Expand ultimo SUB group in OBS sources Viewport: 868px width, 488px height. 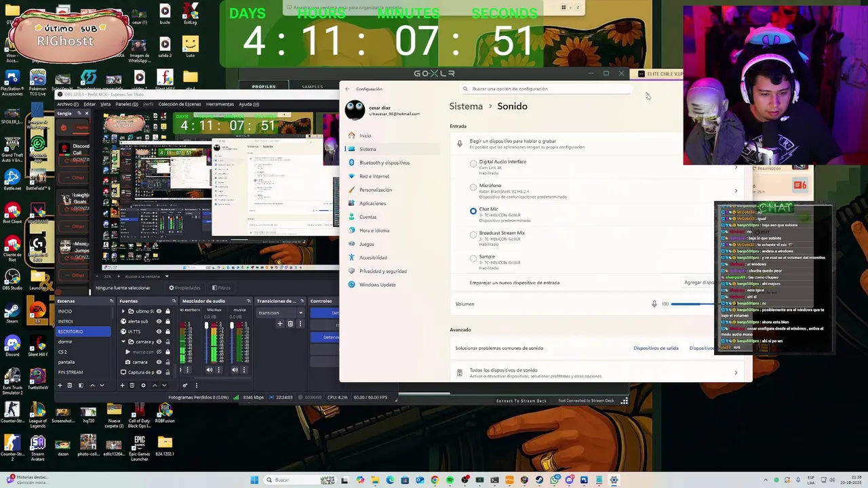(x=123, y=311)
